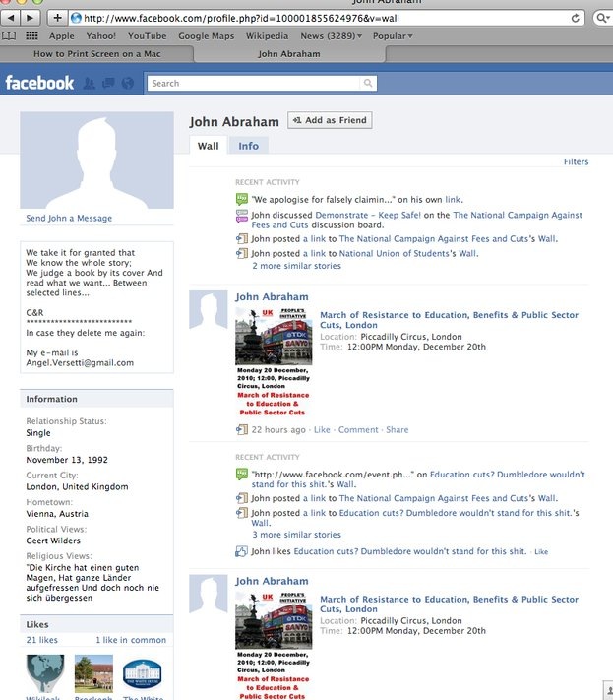This screenshot has height=700, width=613.
Task: Open the Top Sites grid icon
Action: pos(31,36)
